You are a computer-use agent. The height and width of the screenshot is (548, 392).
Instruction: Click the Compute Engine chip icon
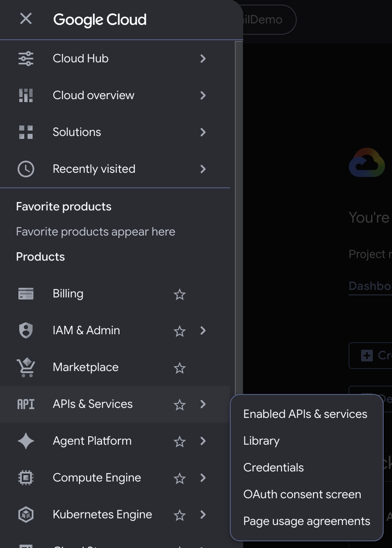pos(26,478)
